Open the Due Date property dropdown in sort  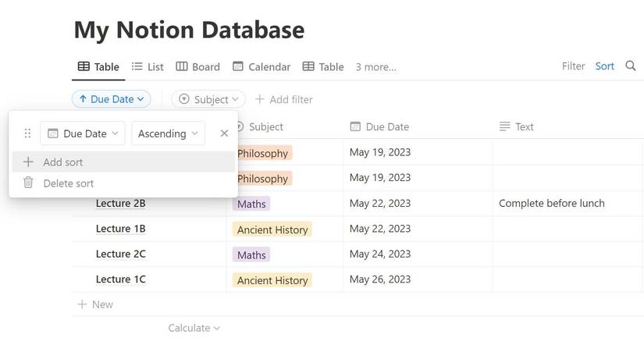[82, 133]
